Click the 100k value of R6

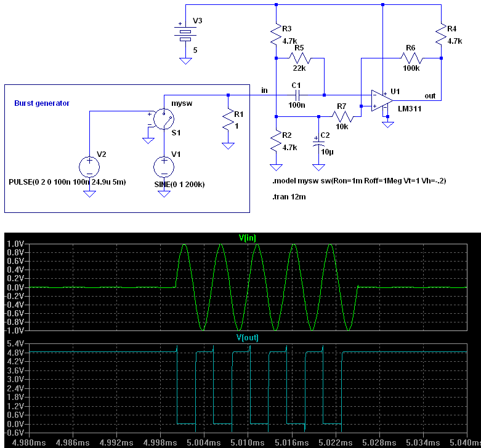411,68
